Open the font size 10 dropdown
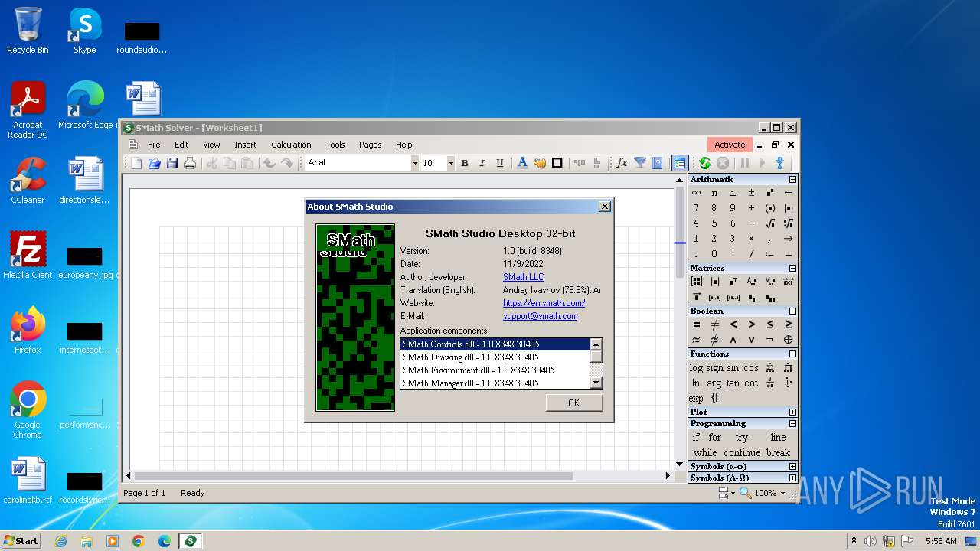Image resolution: width=980 pixels, height=551 pixels. point(451,163)
